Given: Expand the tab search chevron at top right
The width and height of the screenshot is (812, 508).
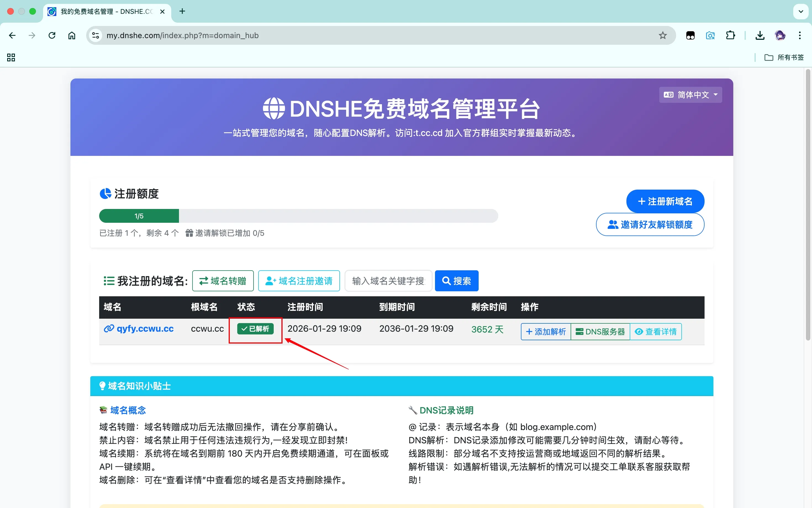Looking at the screenshot, I should (x=801, y=11).
